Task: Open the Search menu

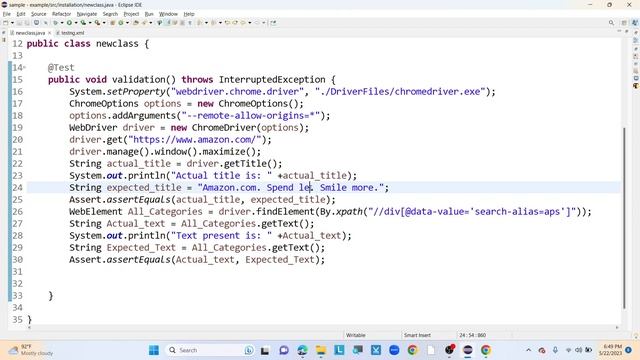Action: (x=110, y=14)
